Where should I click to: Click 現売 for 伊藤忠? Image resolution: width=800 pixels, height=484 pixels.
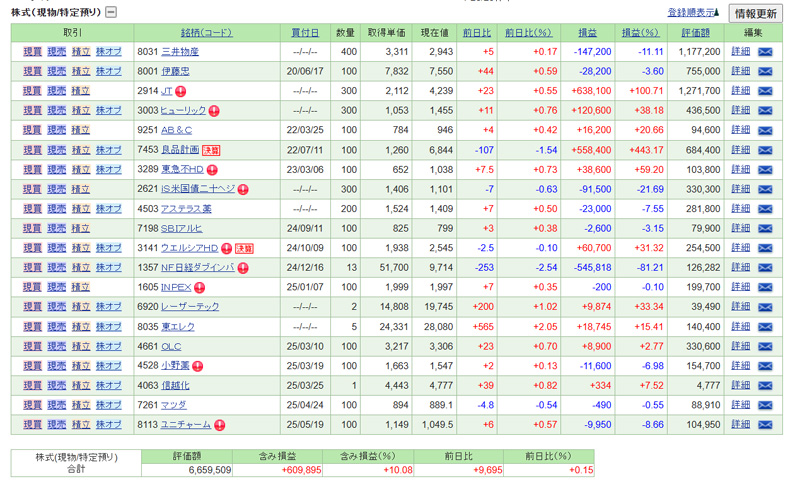(57, 71)
